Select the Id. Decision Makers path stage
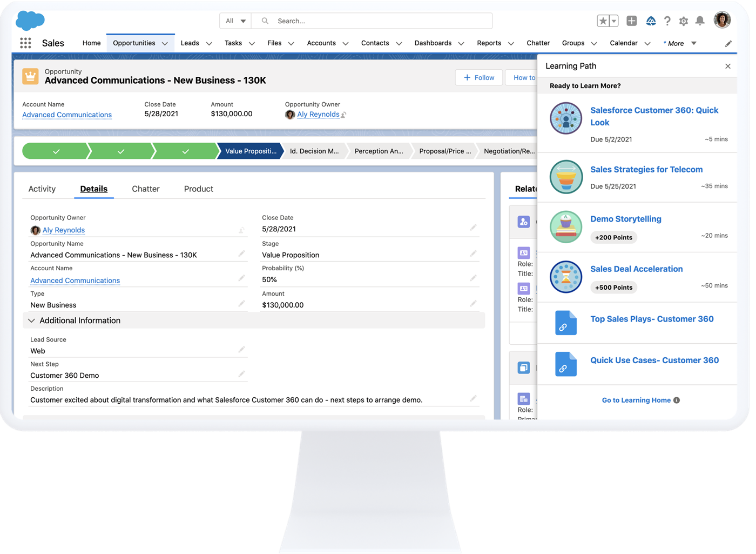Image resolution: width=756 pixels, height=554 pixels. click(x=314, y=151)
